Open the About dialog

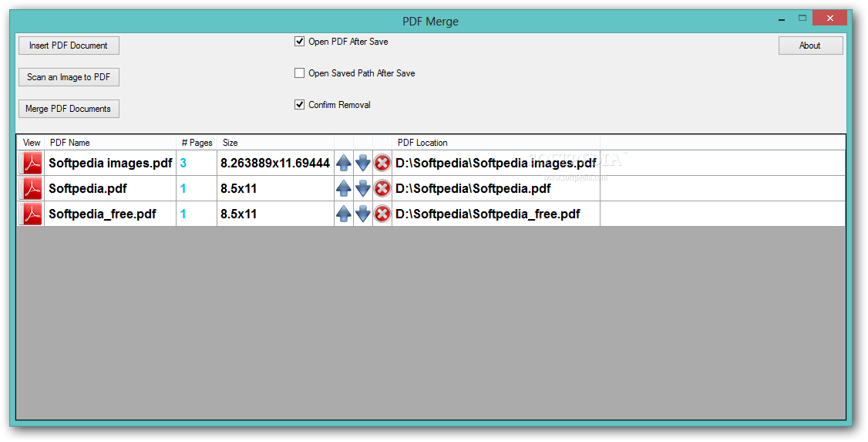[810, 46]
